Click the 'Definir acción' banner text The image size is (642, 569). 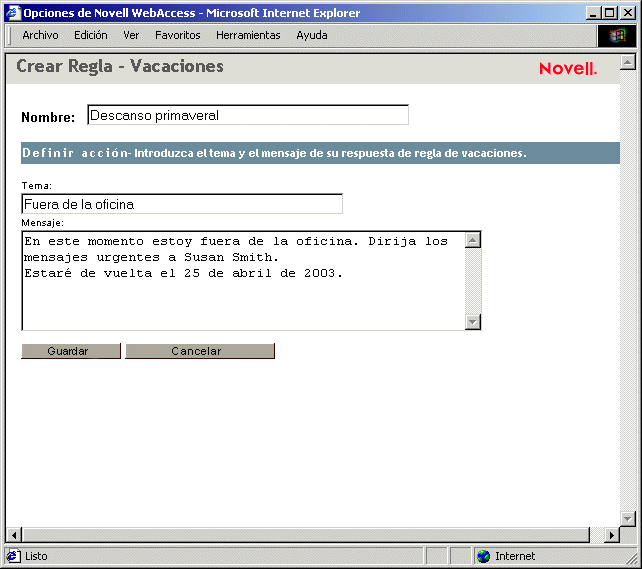pyautogui.click(x=75, y=153)
